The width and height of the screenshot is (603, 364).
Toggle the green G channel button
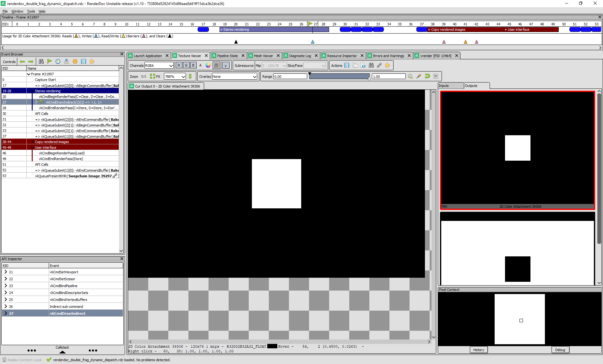[186, 65]
